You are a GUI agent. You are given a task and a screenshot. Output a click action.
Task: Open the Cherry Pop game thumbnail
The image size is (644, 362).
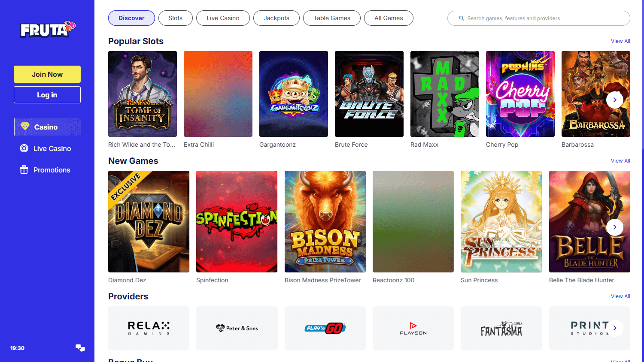pyautogui.click(x=520, y=94)
